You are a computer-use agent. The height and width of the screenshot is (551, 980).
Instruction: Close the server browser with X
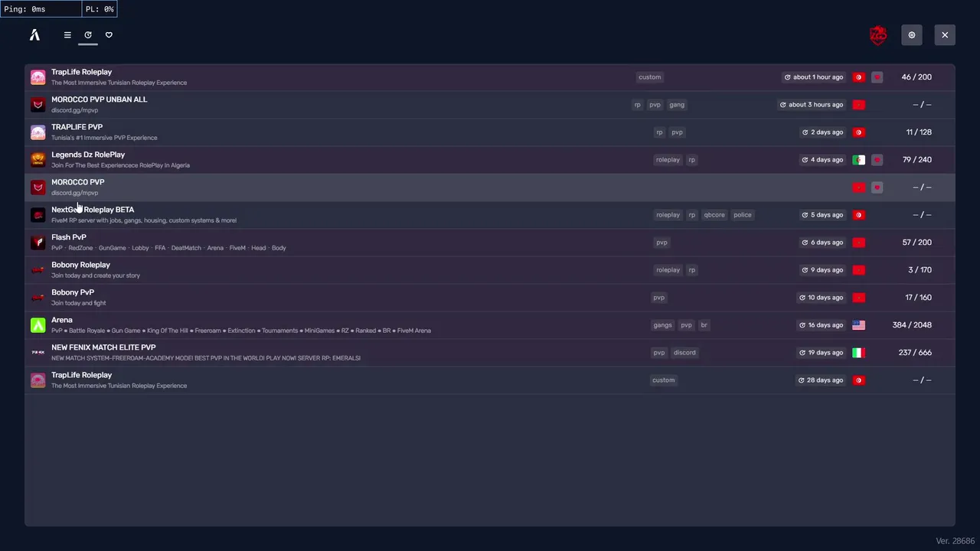[945, 35]
